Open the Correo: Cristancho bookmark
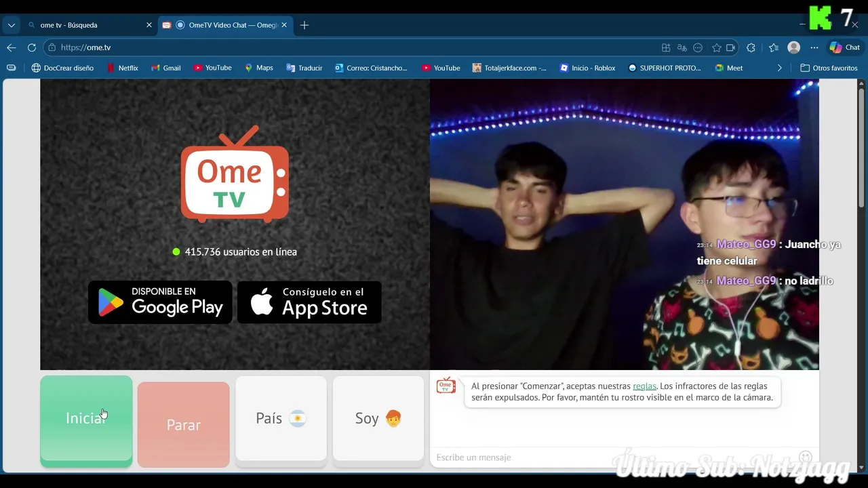868x488 pixels. (371, 68)
